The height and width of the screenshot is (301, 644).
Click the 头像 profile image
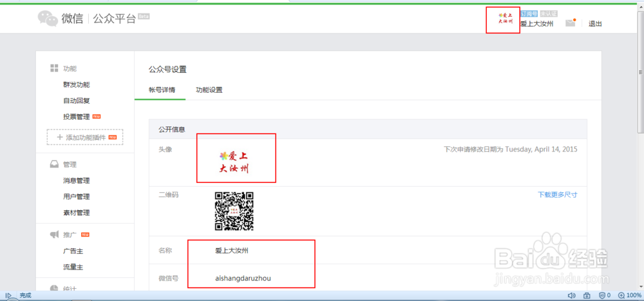(x=234, y=162)
